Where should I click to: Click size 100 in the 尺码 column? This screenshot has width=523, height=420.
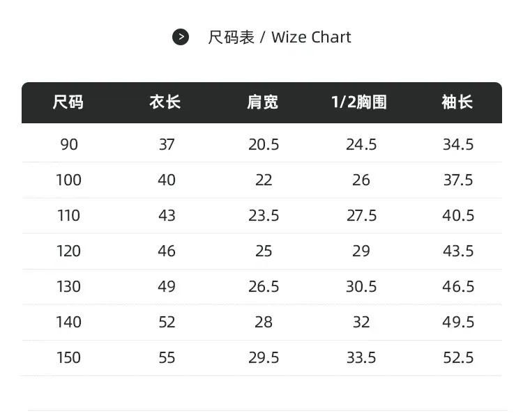[69, 180]
